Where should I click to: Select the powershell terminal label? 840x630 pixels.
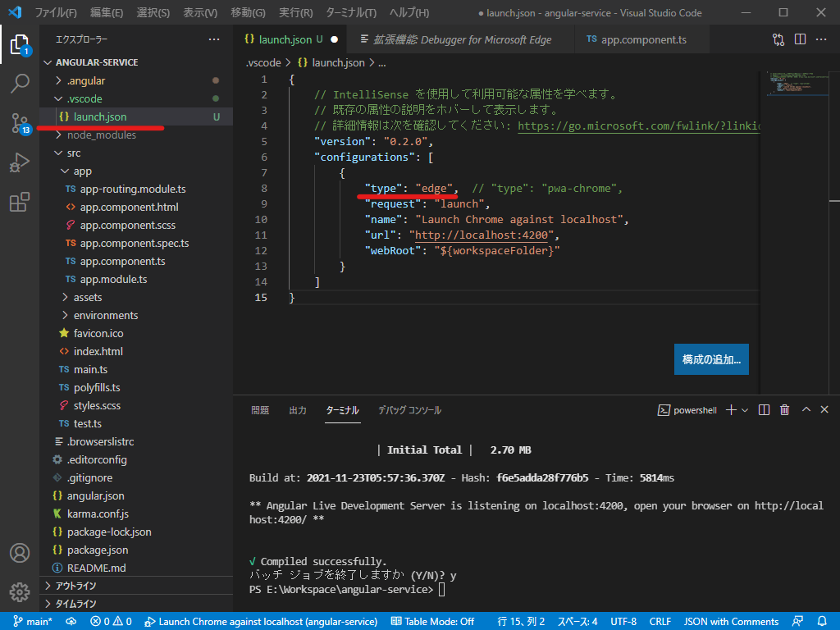pyautogui.click(x=687, y=410)
